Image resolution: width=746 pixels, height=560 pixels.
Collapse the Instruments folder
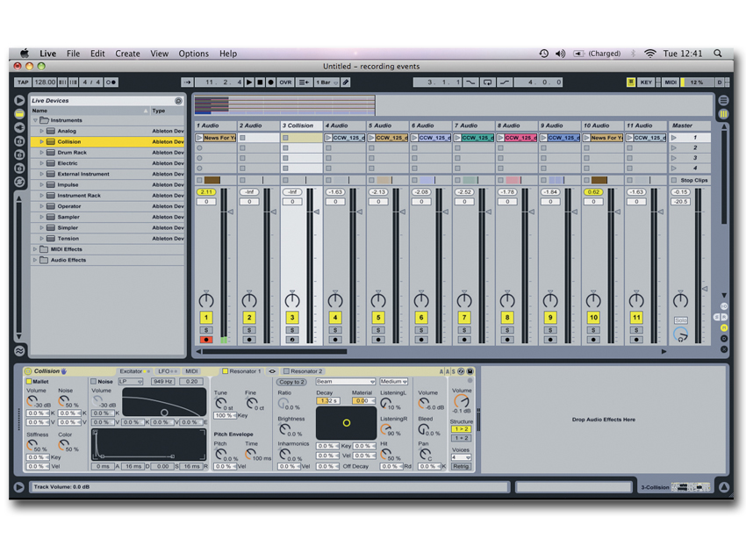pyautogui.click(x=35, y=120)
